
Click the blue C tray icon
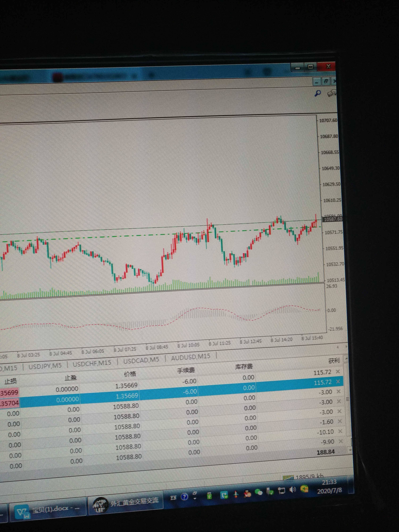(x=224, y=495)
